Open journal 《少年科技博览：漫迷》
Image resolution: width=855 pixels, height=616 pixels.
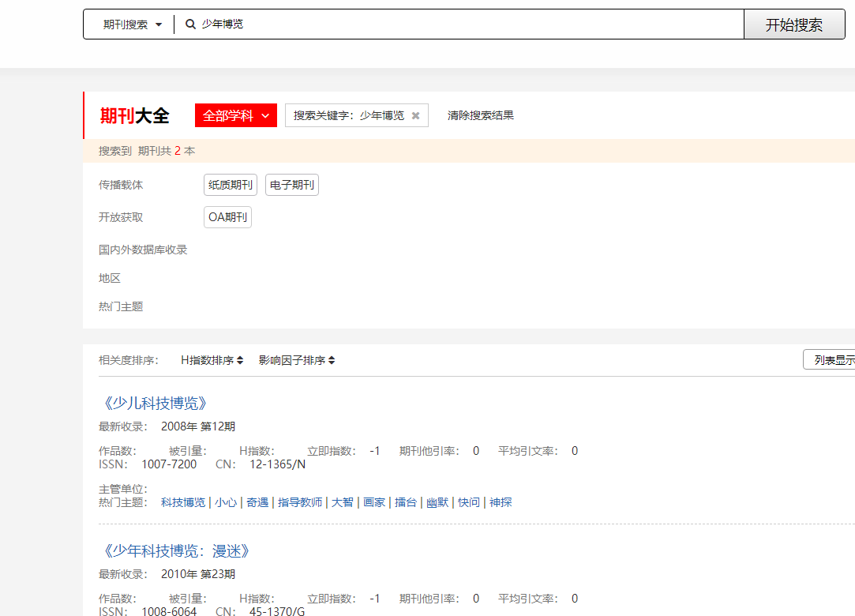pyautogui.click(x=176, y=551)
